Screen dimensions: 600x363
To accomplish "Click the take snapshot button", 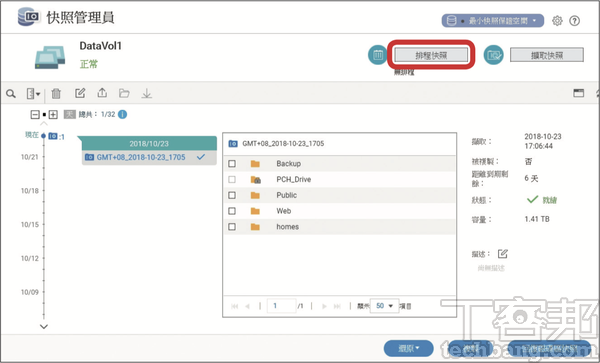I will click(x=547, y=55).
